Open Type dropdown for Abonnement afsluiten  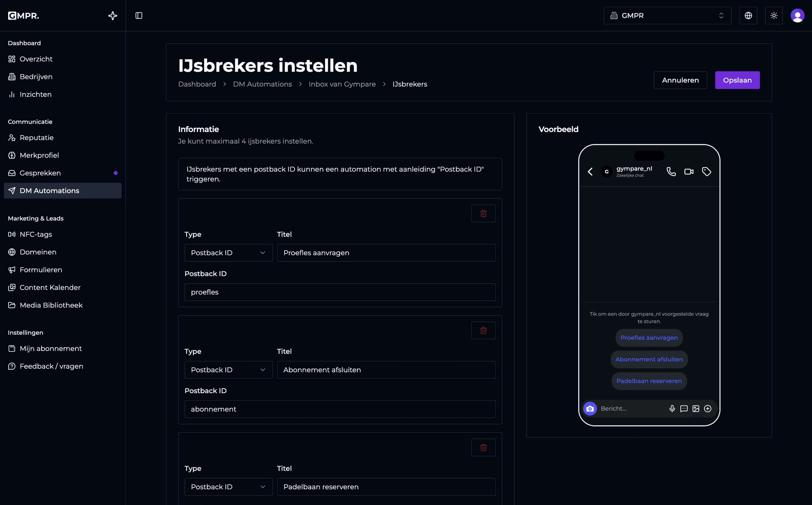(x=229, y=370)
